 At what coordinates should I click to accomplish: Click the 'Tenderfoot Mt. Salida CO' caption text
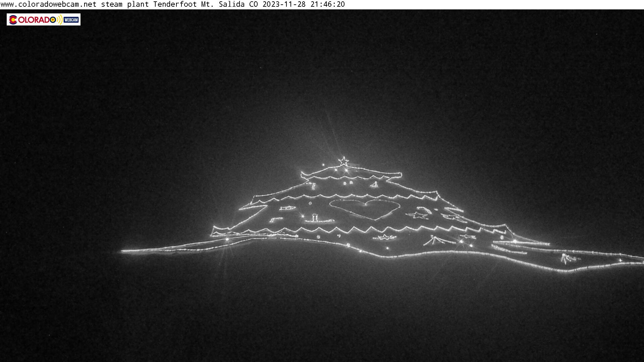[x=206, y=4]
